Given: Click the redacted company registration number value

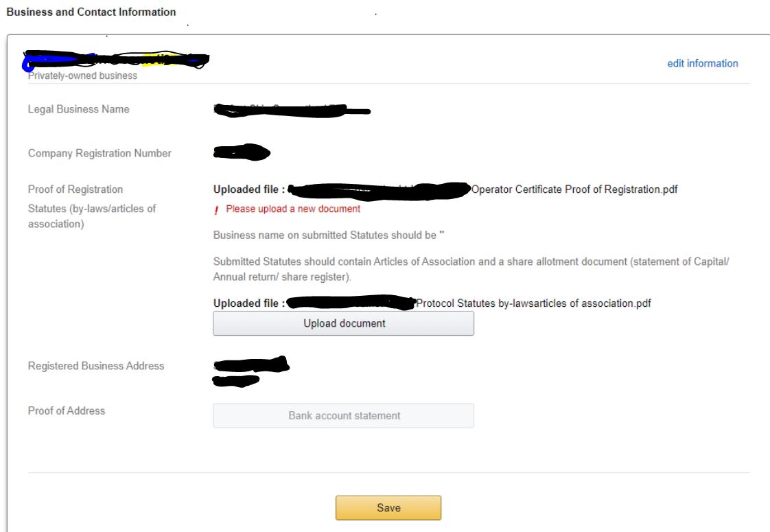Looking at the screenshot, I should click(x=241, y=152).
